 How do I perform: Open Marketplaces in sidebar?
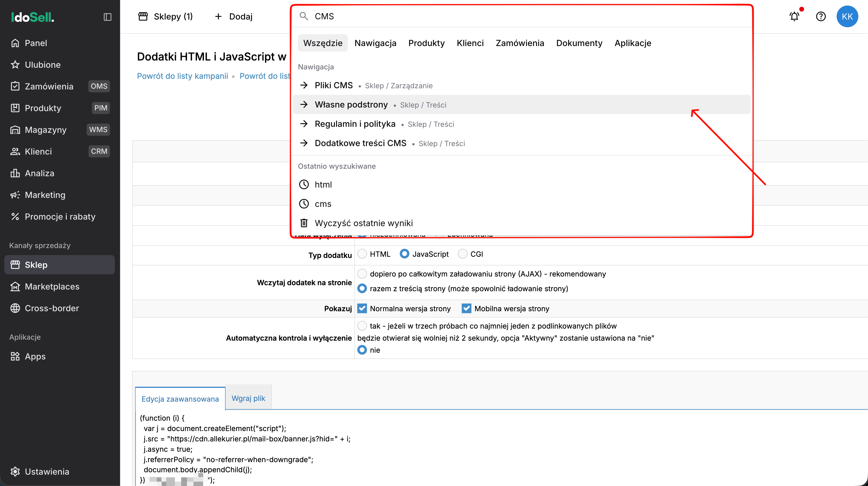tap(60, 287)
